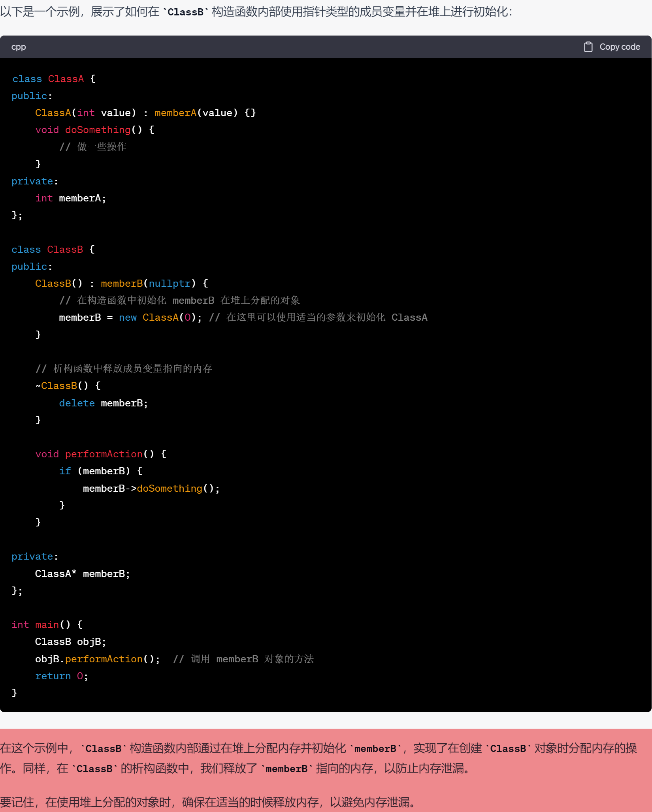Click the 'class ClassB {' line

(x=53, y=250)
